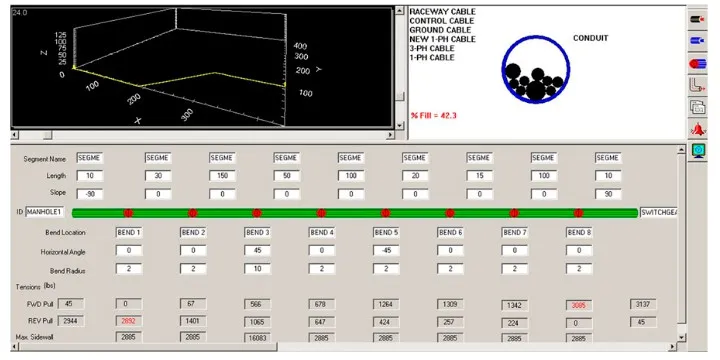The image size is (720, 360).
Task: Edit Horizontal Angle field showing 45
Action: tap(257, 251)
